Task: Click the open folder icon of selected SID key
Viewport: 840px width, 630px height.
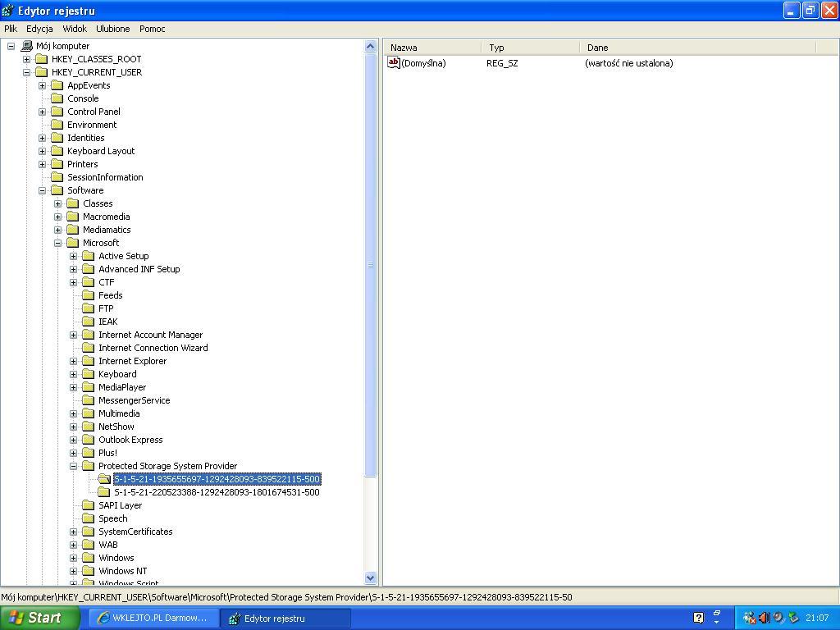Action: tap(104, 479)
